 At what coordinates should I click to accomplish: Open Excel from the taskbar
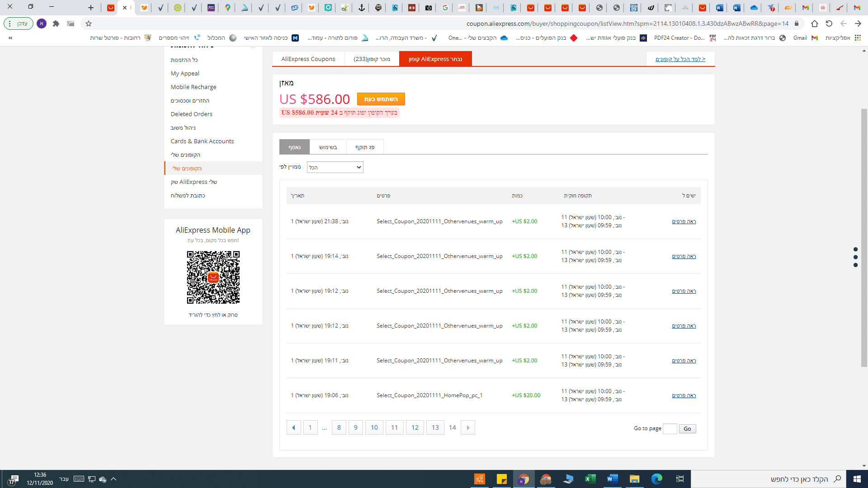(x=590, y=479)
